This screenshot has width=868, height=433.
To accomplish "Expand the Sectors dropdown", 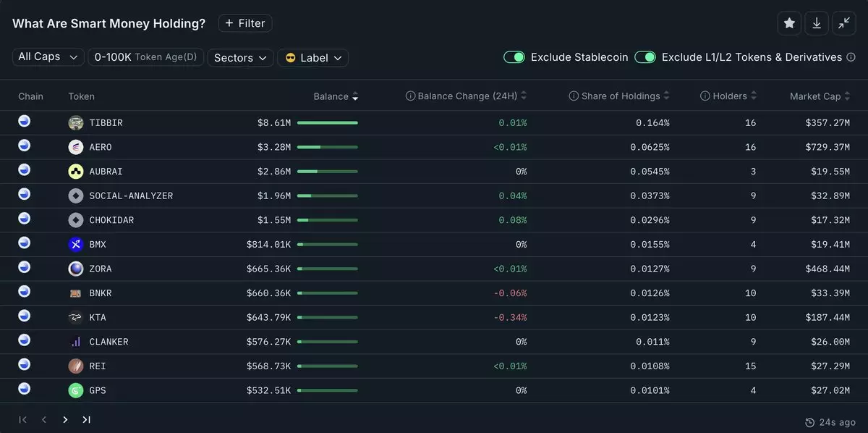I will 241,58.
